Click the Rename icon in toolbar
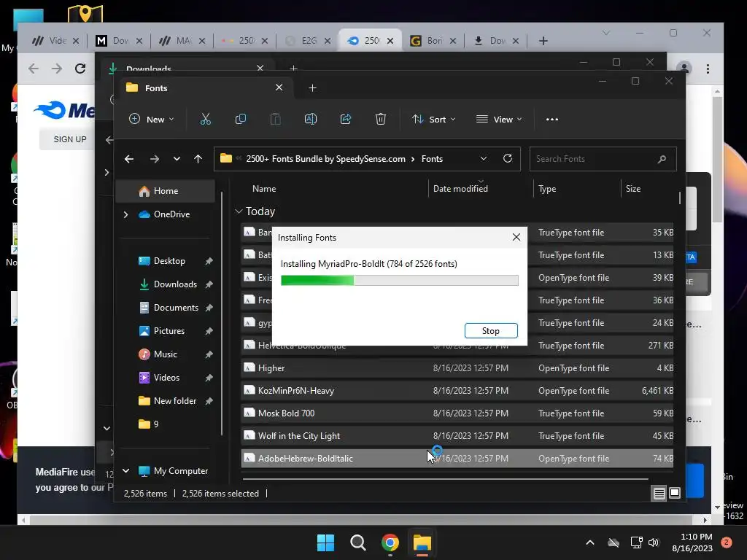The width and height of the screenshot is (747, 560). [311, 119]
